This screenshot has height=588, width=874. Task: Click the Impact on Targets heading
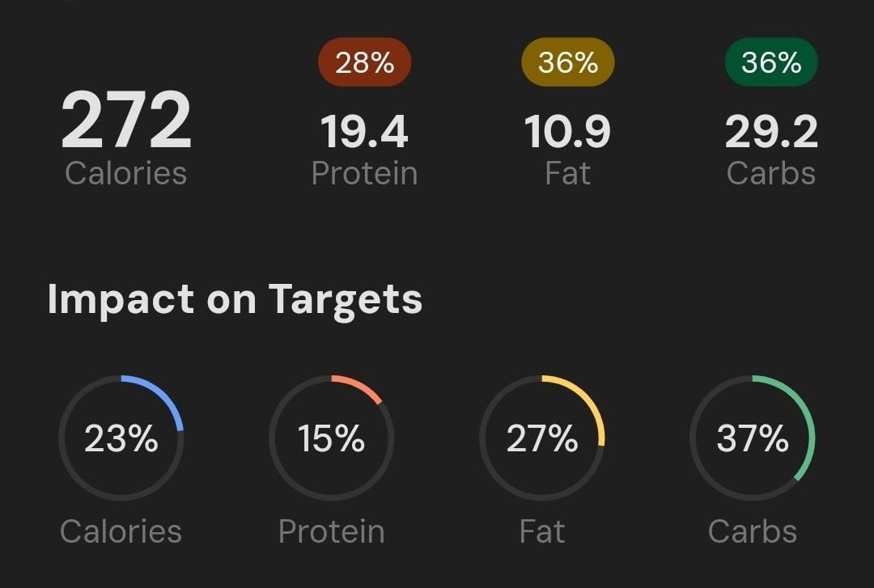235,300
